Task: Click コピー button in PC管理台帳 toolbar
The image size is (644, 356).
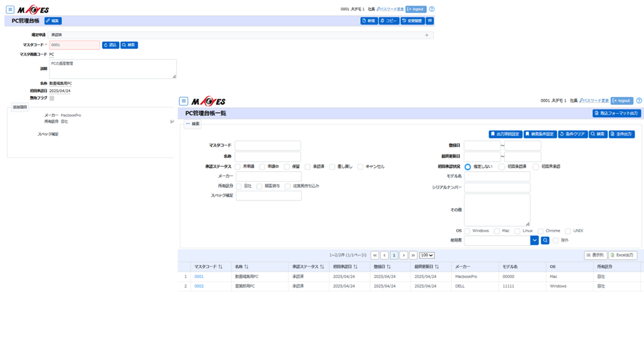Action: point(389,21)
